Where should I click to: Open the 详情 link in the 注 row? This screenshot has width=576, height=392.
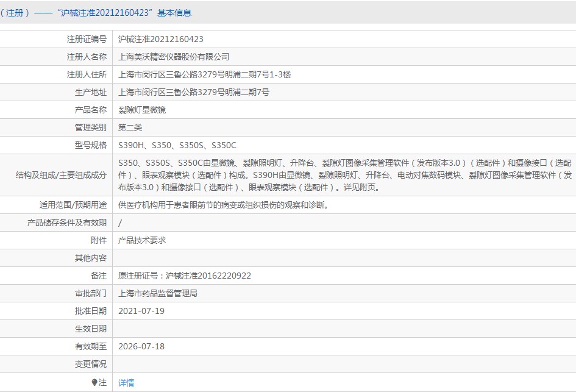click(126, 383)
